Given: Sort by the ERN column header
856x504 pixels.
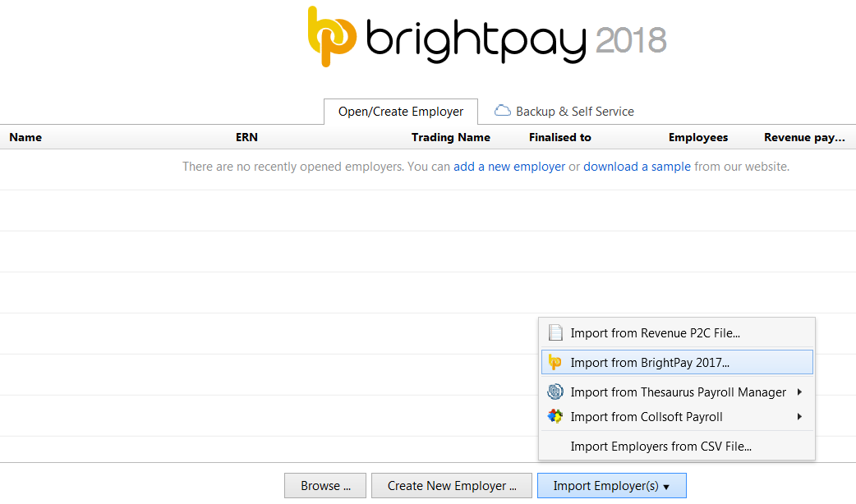Looking at the screenshot, I should 246,137.
